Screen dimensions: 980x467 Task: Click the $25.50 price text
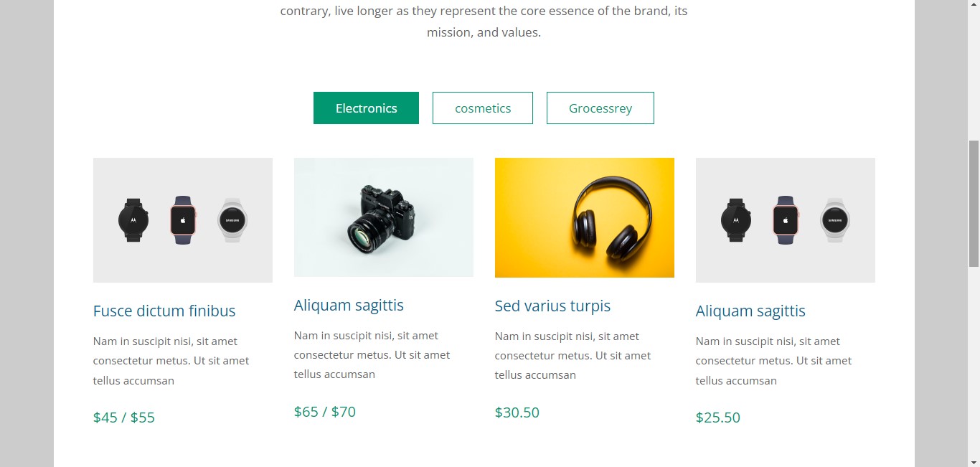(718, 418)
